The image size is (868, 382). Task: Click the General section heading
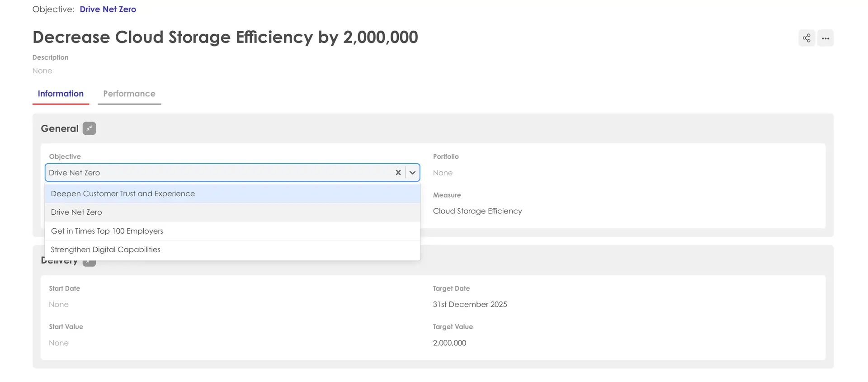[x=60, y=128]
